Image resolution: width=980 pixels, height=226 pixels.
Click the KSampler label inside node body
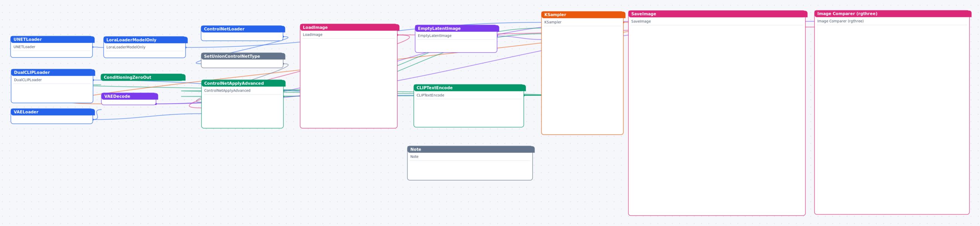coord(553,22)
